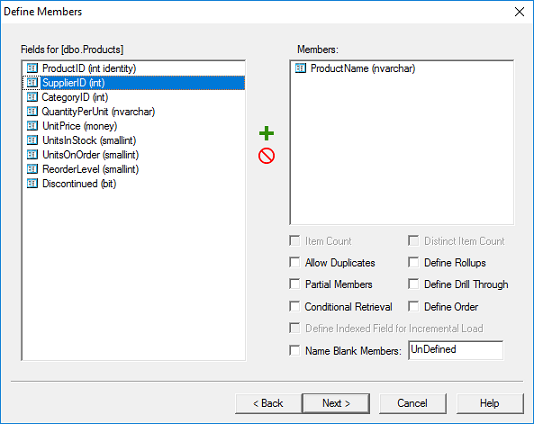The image size is (534, 424).
Task: Tick the Conditional Retrieval checkbox
Action: pyautogui.click(x=295, y=307)
